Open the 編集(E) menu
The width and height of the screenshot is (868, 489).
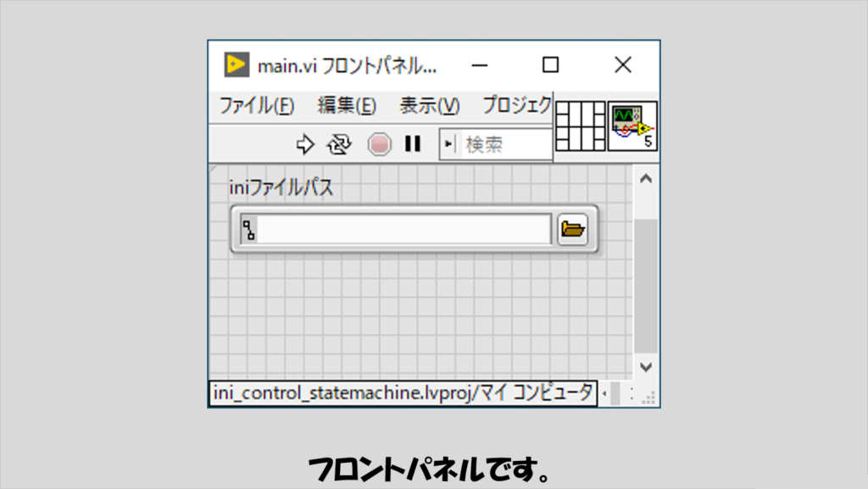pos(347,106)
